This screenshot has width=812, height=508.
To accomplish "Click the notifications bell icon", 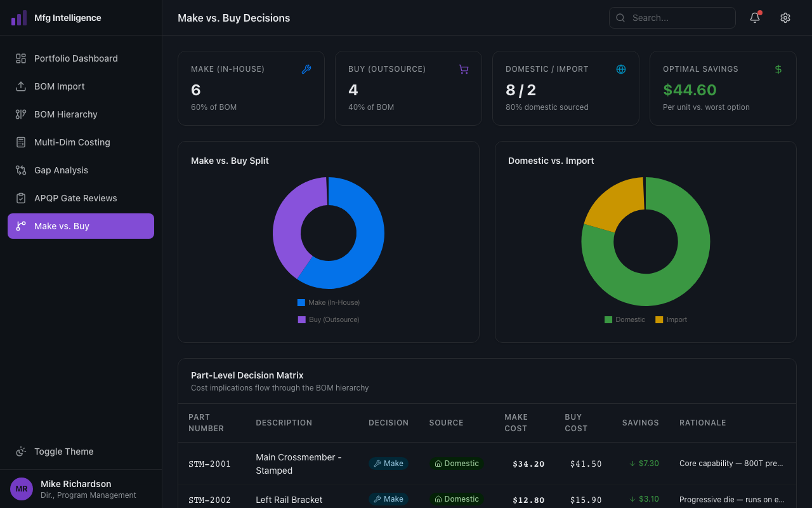I will click(754, 18).
